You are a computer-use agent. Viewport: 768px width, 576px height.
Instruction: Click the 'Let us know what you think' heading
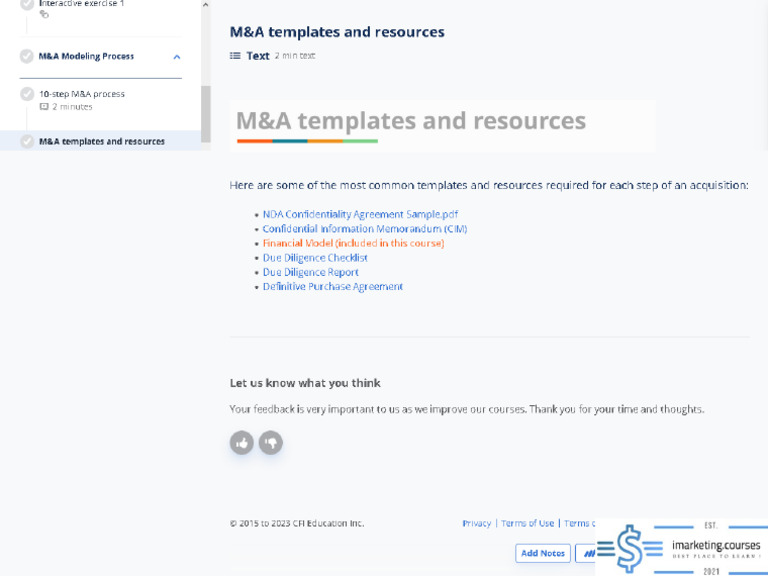point(305,383)
